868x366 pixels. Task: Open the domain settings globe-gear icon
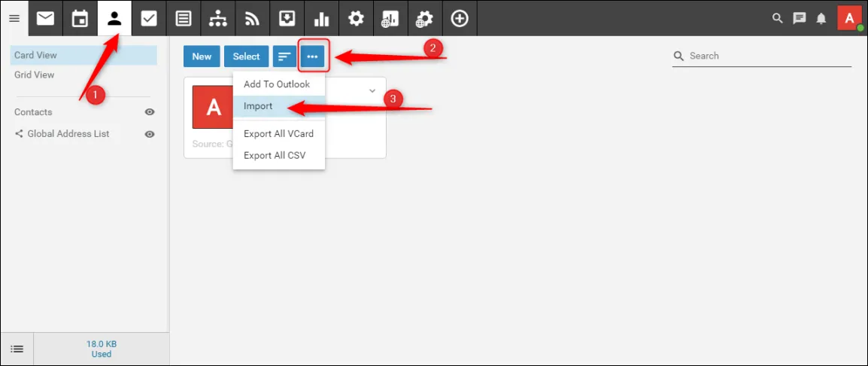(424, 18)
